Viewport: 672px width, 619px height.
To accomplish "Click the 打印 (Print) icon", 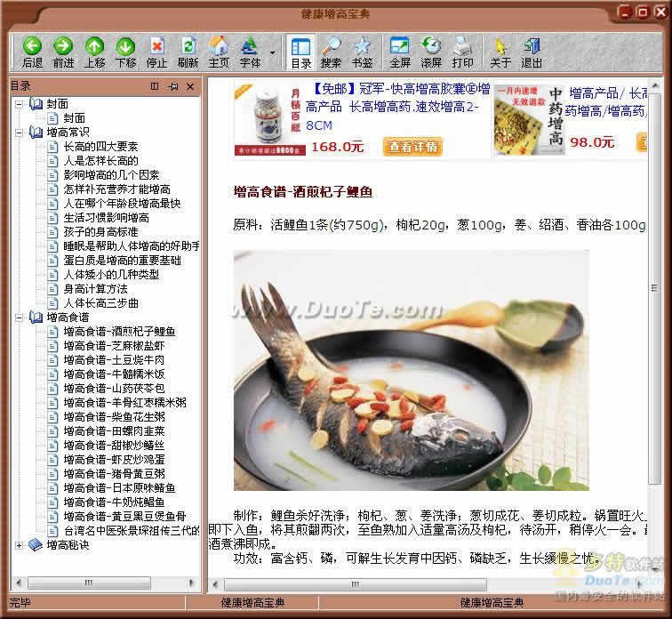I will [x=462, y=52].
